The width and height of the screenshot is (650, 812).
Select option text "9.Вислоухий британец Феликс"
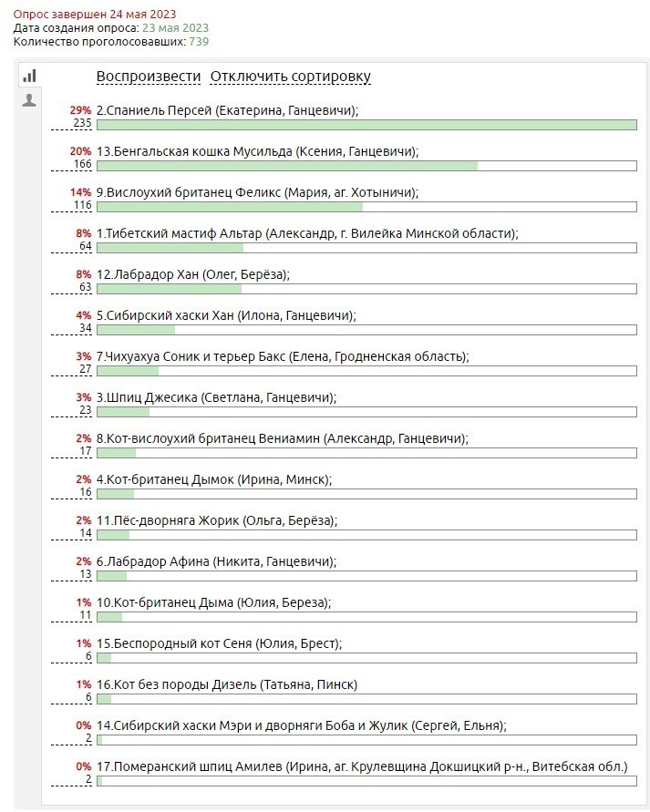point(189,192)
